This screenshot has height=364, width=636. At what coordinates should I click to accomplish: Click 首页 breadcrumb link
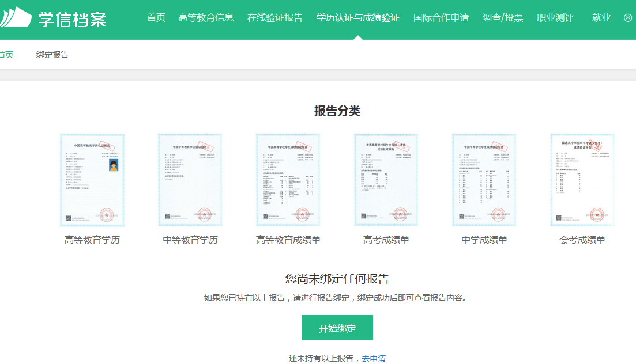[6, 55]
